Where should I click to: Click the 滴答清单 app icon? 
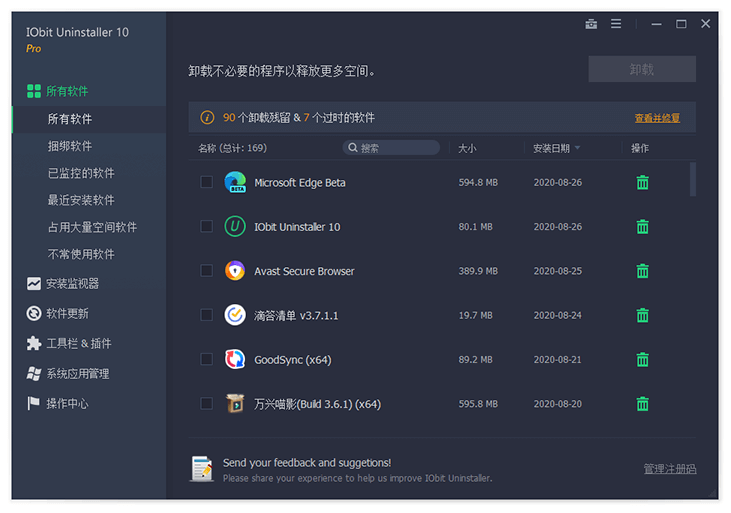[x=235, y=315]
